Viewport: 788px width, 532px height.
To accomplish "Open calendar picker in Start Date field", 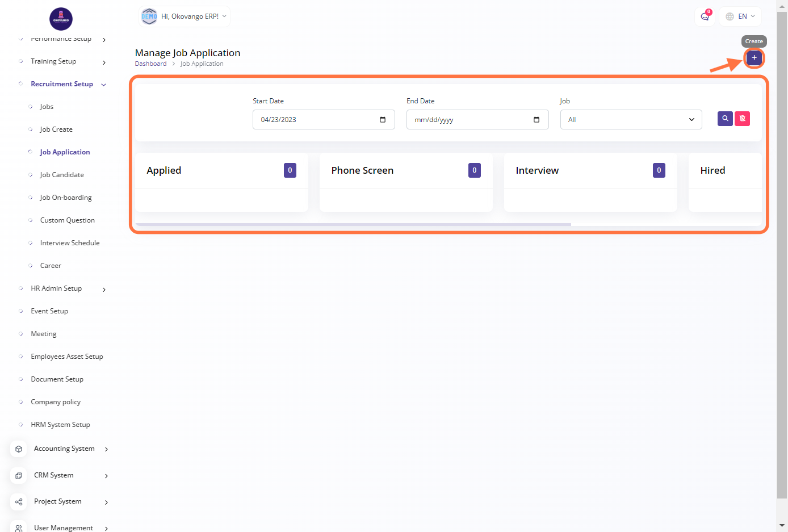I will (x=383, y=120).
